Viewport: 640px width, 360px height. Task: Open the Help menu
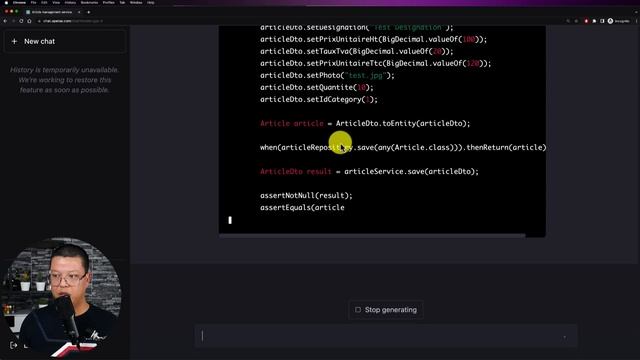coord(151,2)
